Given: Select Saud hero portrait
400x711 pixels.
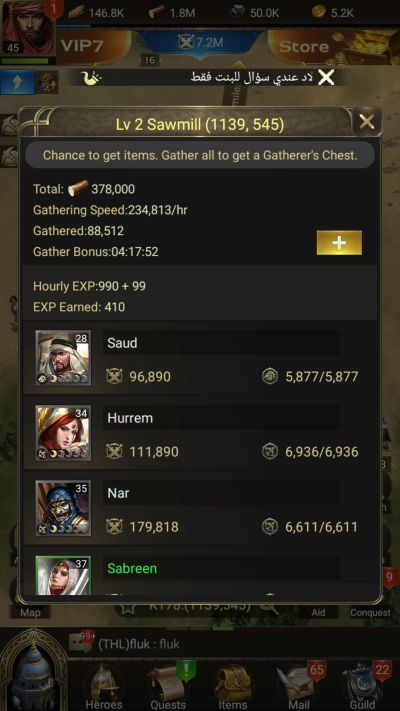Looking at the screenshot, I should 63,358.
